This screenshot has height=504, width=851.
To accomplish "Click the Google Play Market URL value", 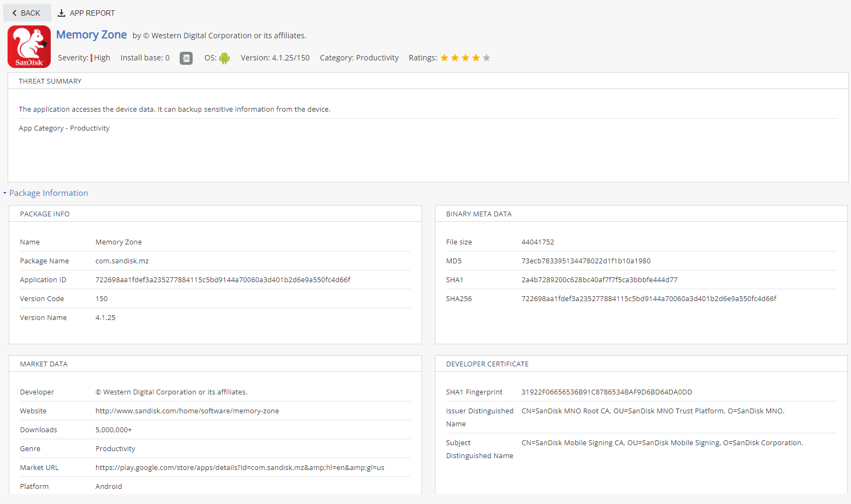I will pos(240,468).
